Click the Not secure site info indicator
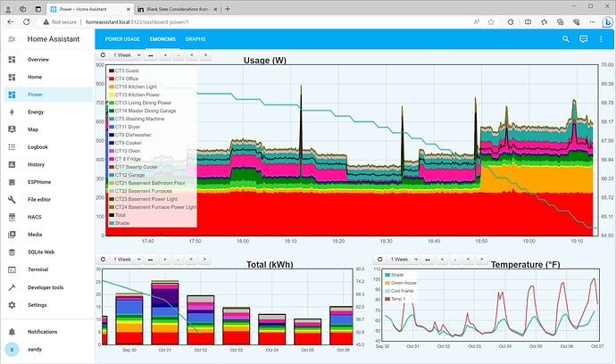Viewport: 616px width, 364px height. [60, 22]
